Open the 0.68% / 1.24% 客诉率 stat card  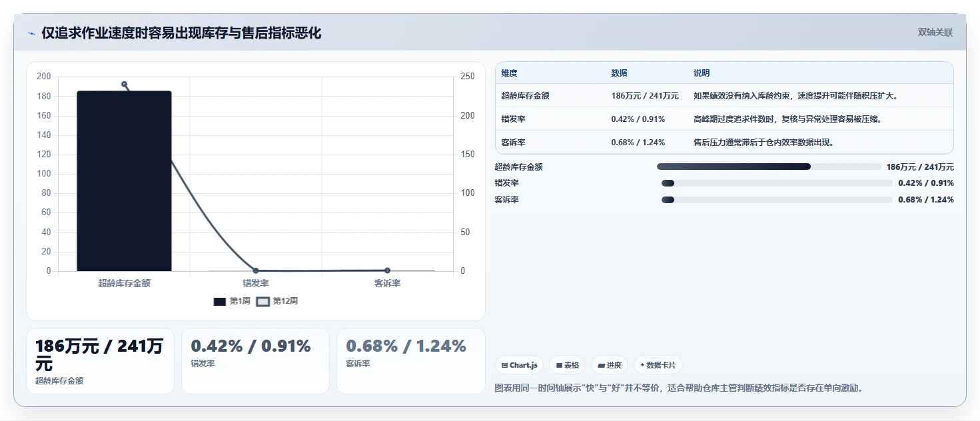pos(411,361)
